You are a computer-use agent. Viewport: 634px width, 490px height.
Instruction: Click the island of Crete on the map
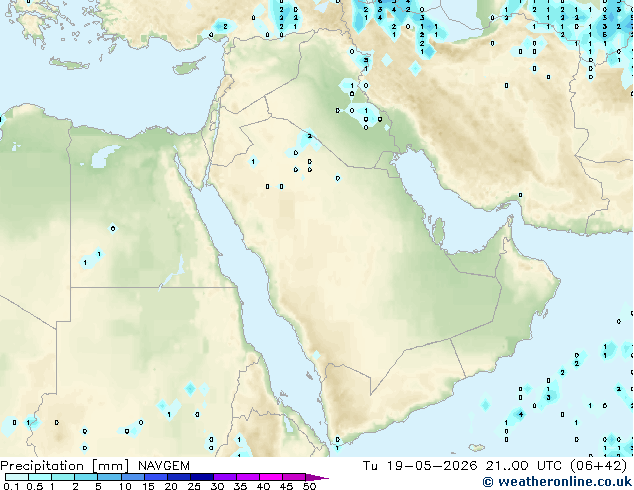coord(70,64)
